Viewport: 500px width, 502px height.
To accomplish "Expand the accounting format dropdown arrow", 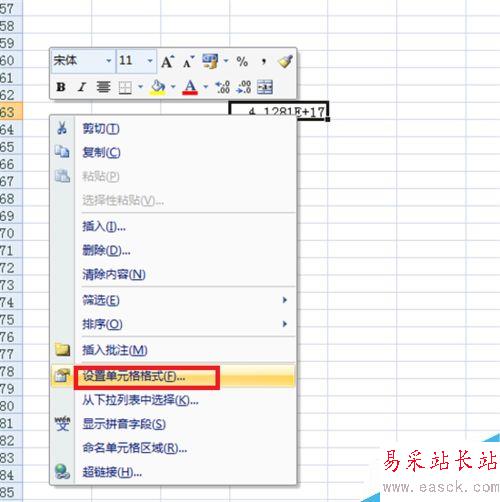I will (226, 61).
